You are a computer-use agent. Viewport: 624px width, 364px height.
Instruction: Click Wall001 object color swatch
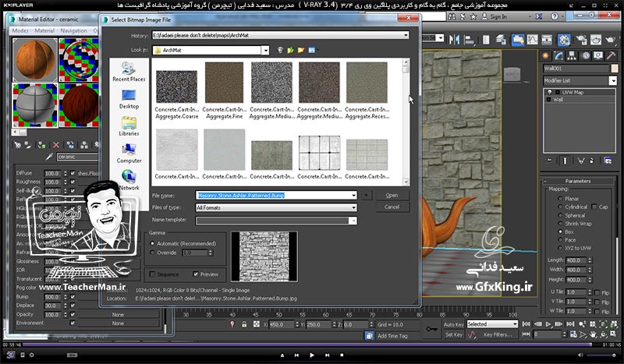tap(614, 69)
